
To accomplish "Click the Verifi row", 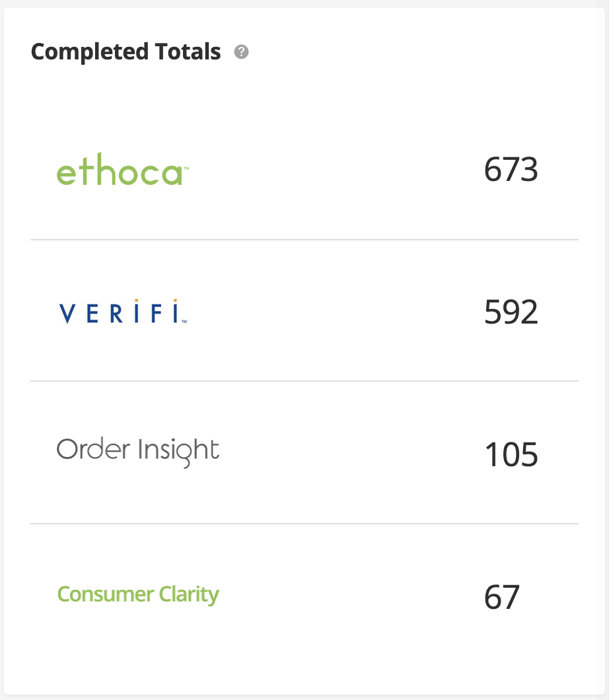I will tap(304, 311).
